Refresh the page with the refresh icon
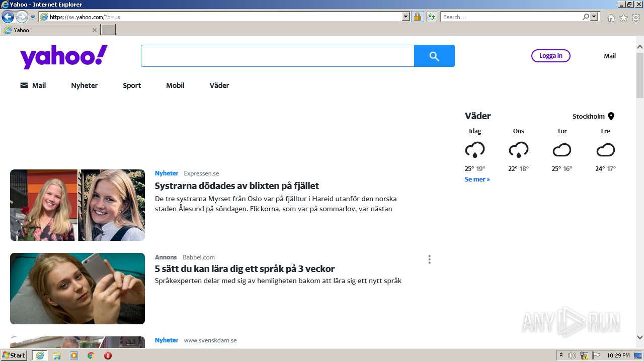The image size is (644, 362). (432, 17)
